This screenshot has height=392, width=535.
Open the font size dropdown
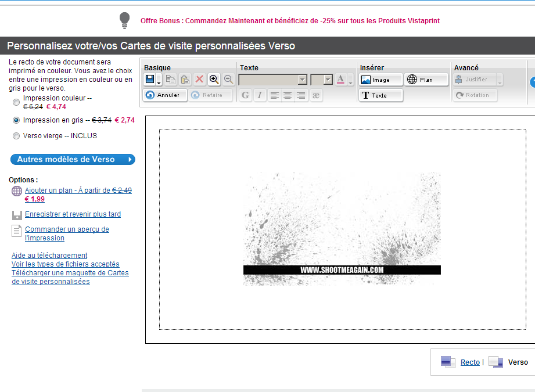tap(328, 80)
